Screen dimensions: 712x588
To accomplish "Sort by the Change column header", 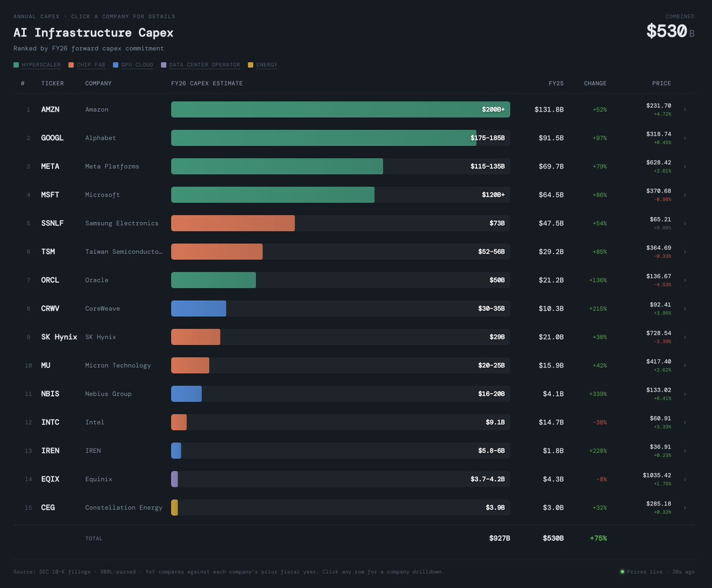I will click(x=595, y=84).
